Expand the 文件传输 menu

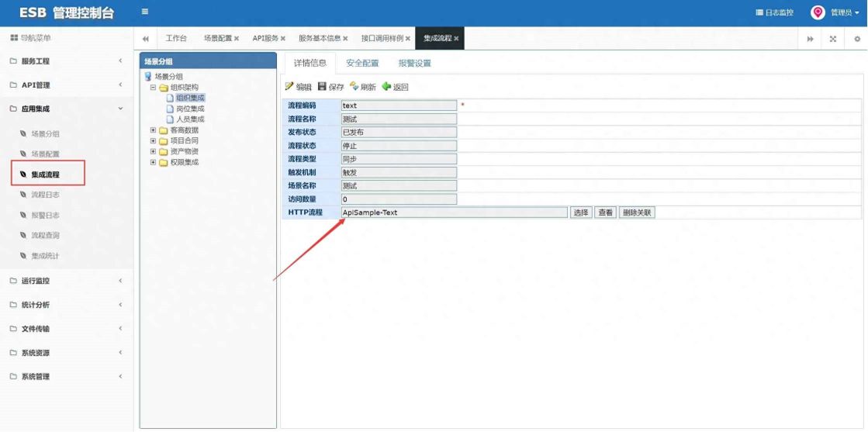(x=67, y=328)
